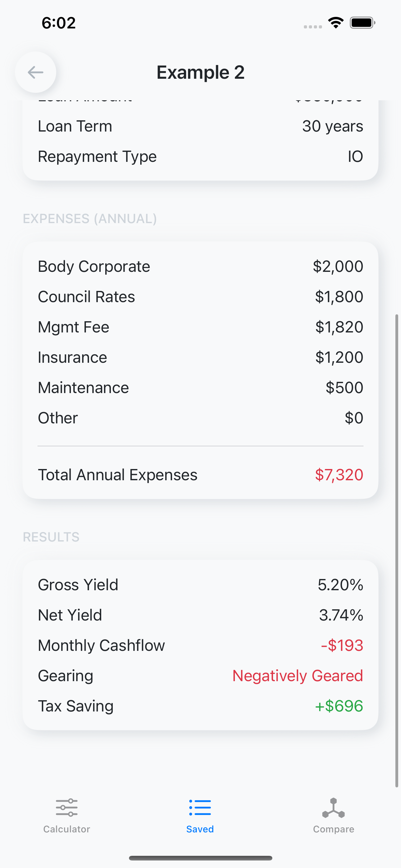Tap the Example 2 page title
The width and height of the screenshot is (401, 868).
tap(200, 72)
